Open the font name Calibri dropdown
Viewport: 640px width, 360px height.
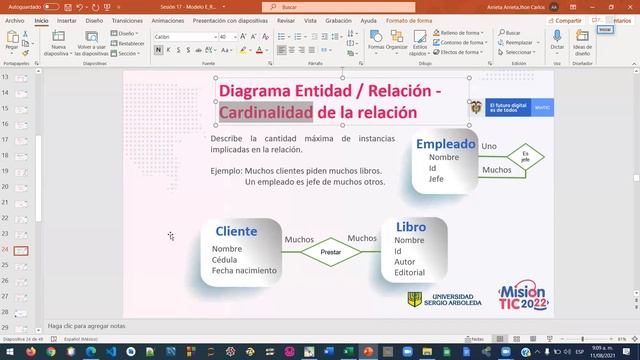pyautogui.click(x=215, y=37)
